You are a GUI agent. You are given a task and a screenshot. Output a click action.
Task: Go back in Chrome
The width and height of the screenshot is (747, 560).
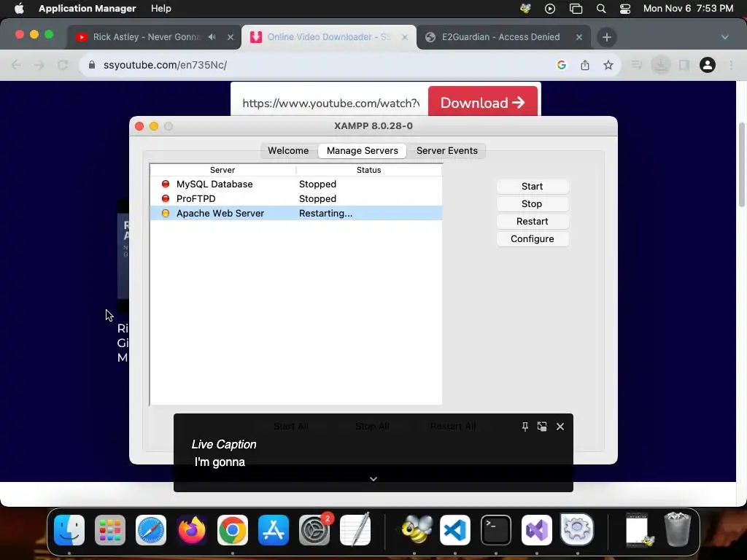pyautogui.click(x=16, y=65)
